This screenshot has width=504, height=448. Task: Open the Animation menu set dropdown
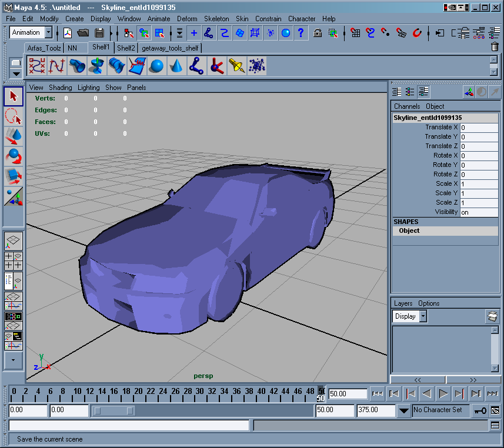48,33
